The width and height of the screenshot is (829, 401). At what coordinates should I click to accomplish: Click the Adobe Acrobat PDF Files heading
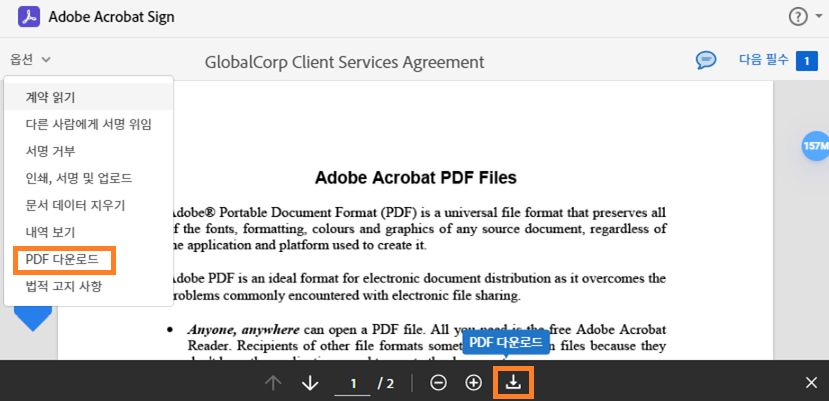point(416,177)
